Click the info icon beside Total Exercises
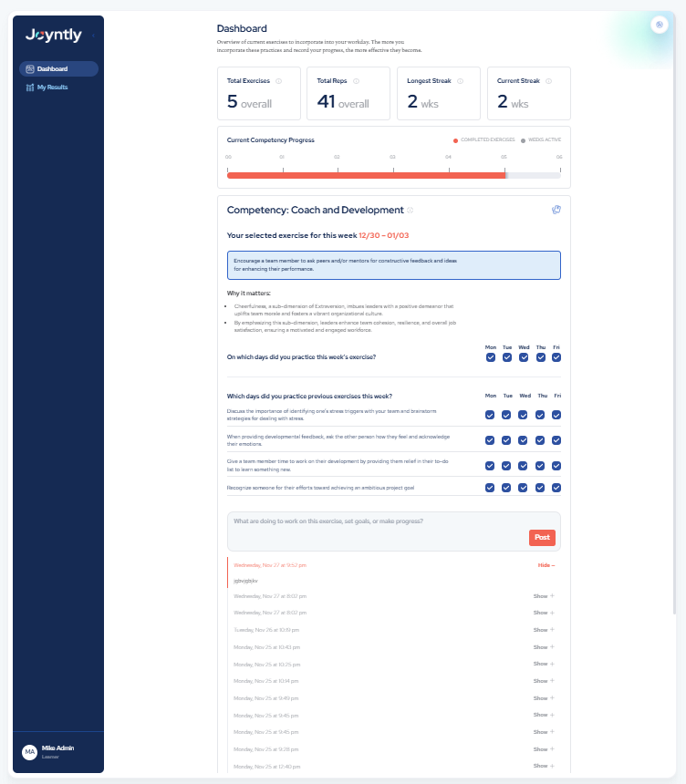Viewport: 686px width, 784px height. pyautogui.click(x=278, y=81)
